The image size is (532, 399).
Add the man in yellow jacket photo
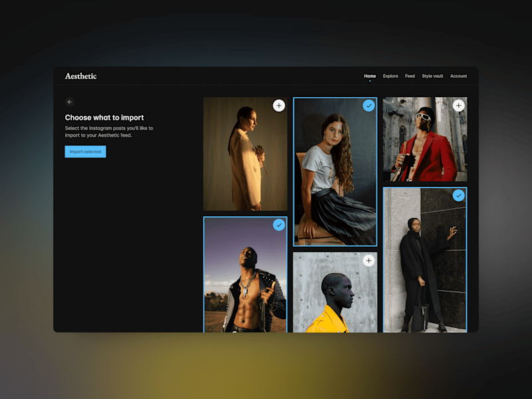(x=369, y=261)
